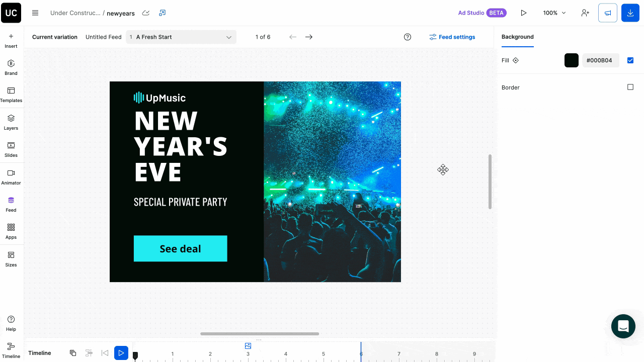The width and height of the screenshot is (644, 362).
Task: Toggle the Timeline panel from sidebar
Action: click(x=11, y=351)
